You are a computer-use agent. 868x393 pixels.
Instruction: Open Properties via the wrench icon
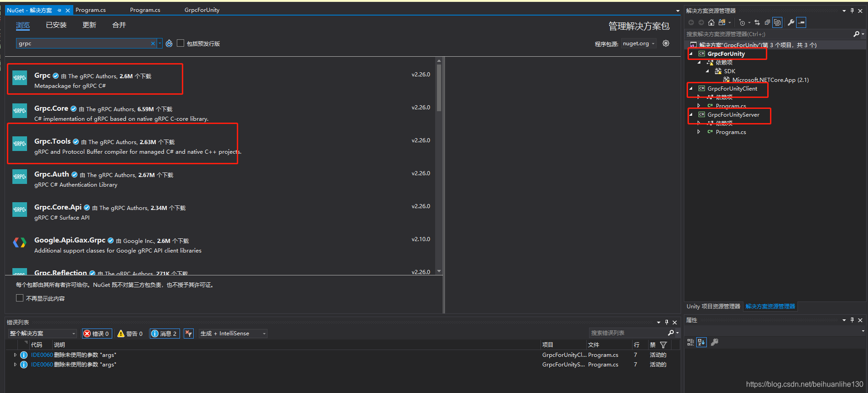(x=791, y=22)
